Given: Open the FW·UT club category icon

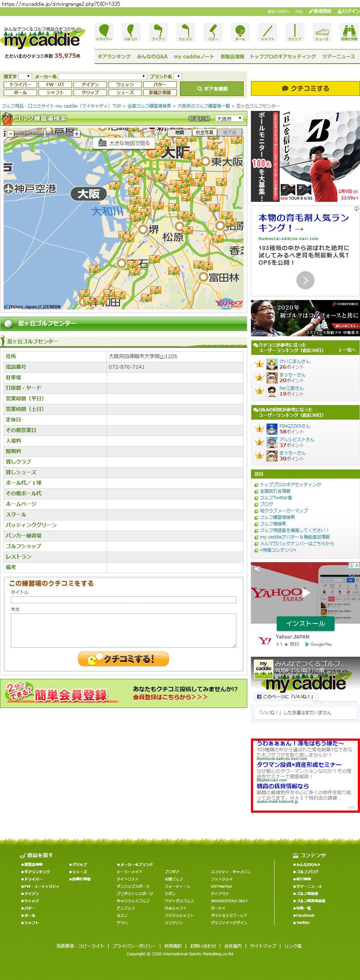Looking at the screenshot, I should (x=131, y=32).
